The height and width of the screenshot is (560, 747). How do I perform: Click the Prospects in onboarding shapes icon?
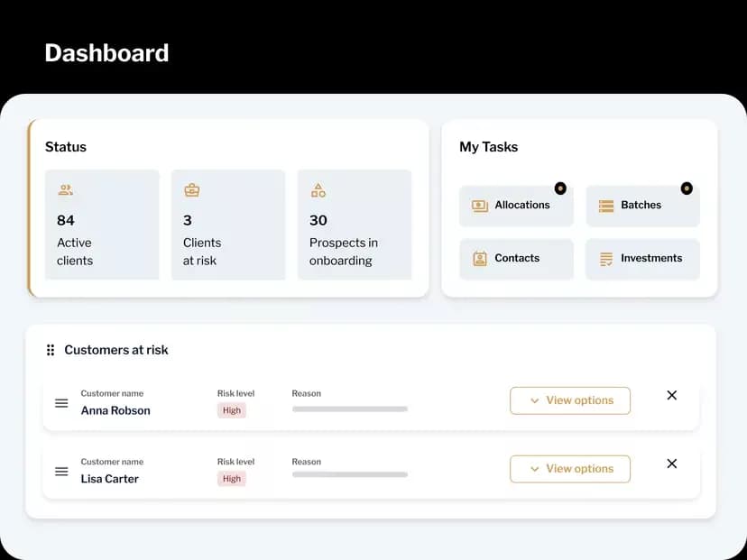[318, 190]
